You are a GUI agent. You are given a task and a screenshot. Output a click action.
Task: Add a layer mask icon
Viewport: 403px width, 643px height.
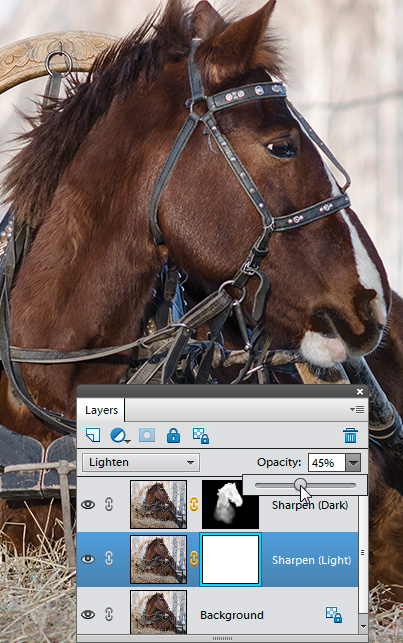coord(147,435)
